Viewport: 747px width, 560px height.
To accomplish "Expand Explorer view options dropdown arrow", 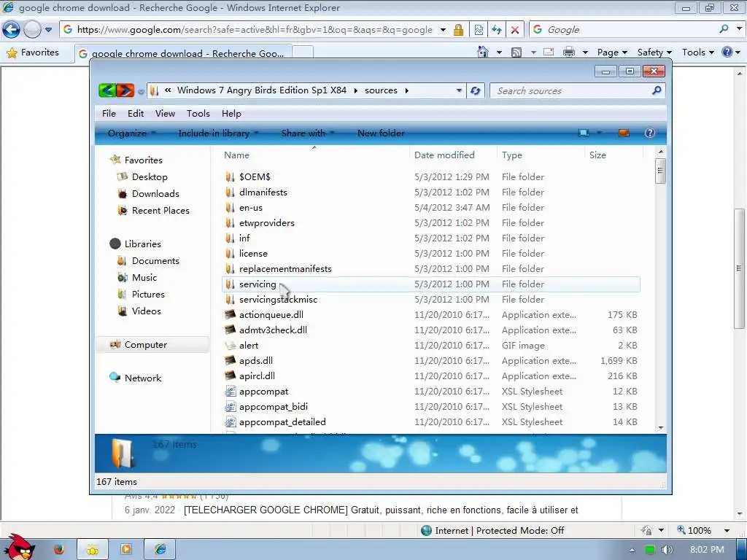I will point(599,133).
